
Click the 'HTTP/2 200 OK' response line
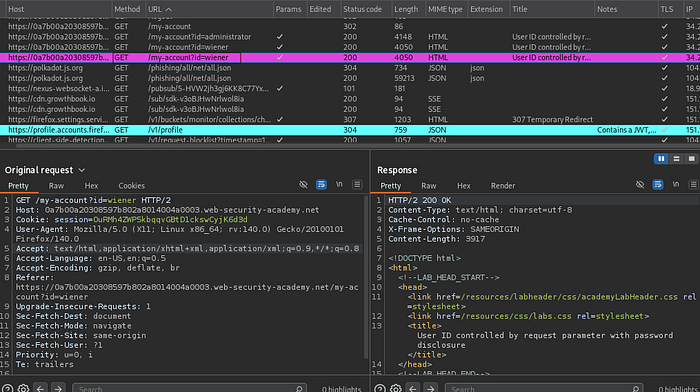pyautogui.click(x=420, y=200)
